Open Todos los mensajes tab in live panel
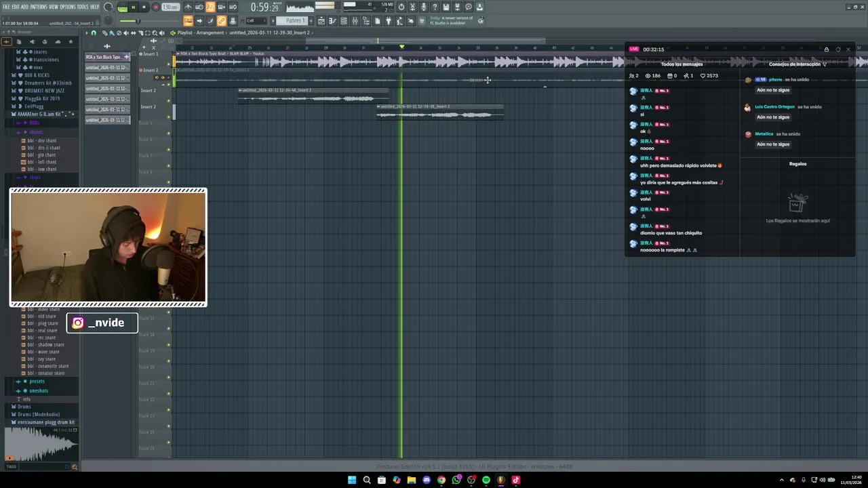Screen dimensions: 868x488 click(x=682, y=64)
